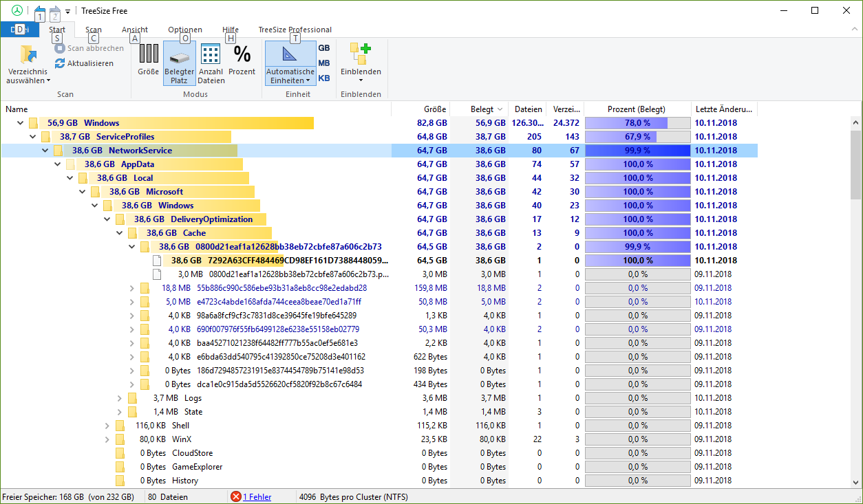
Task: Click the folder icon of GameExplorer
Action: 120,467
